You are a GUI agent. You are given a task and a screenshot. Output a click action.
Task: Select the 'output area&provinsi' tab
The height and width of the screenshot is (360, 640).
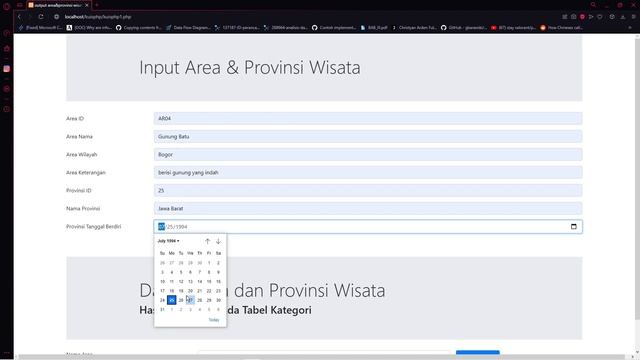tap(58, 5)
